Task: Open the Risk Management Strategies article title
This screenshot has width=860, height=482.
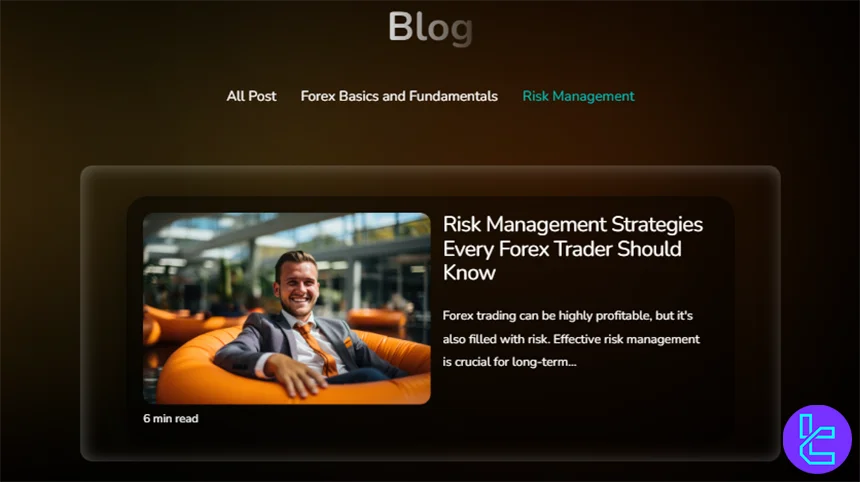Action: click(573, 248)
